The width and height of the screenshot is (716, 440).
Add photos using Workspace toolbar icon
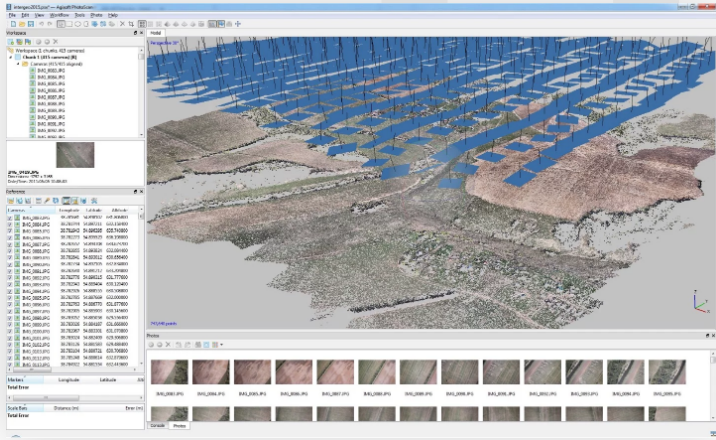(20, 42)
